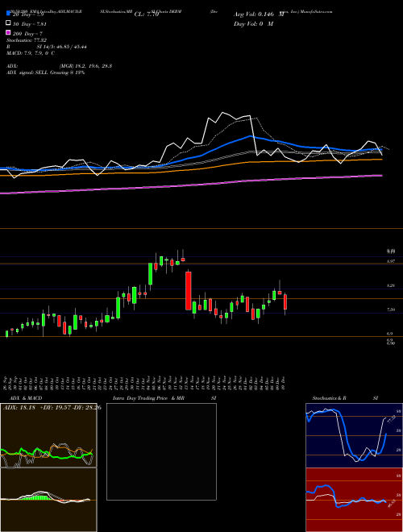Click the magenta 200 Day legend swatch

point(8,32)
